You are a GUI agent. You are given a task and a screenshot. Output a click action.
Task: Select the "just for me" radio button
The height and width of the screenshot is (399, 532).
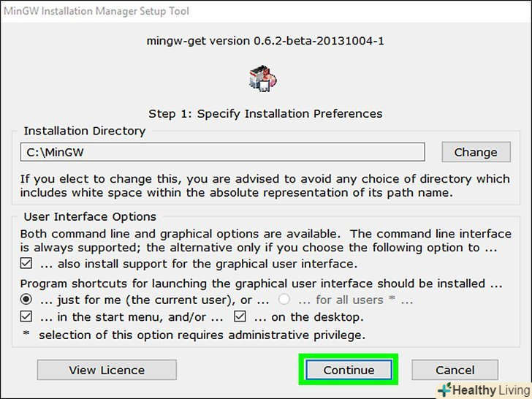click(26, 300)
